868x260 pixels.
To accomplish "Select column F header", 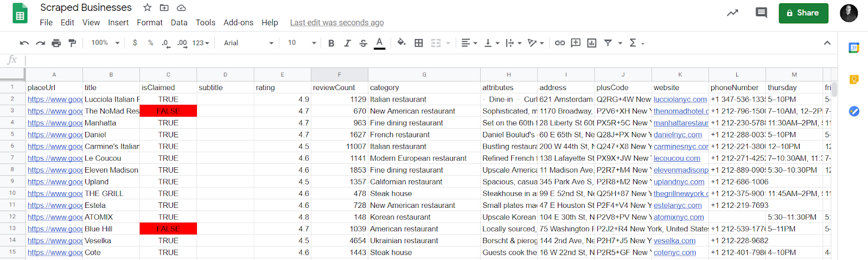I will point(340,74).
